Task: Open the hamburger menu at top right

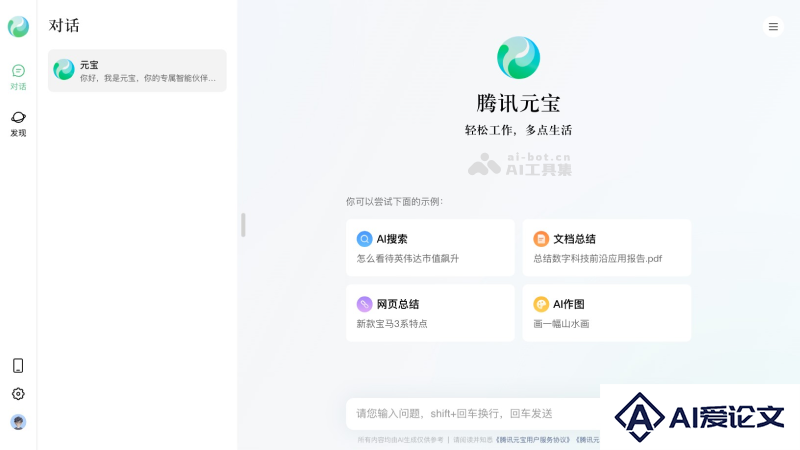Action: [x=773, y=27]
